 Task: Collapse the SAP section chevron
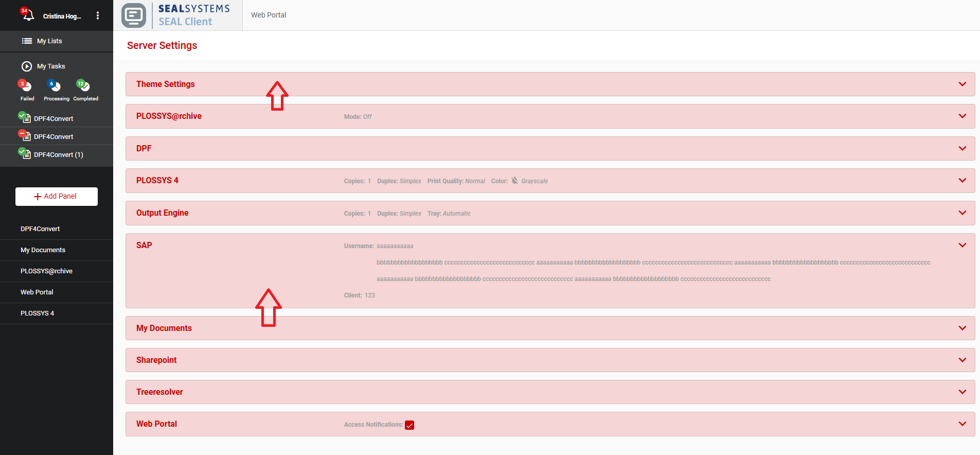[x=962, y=246]
